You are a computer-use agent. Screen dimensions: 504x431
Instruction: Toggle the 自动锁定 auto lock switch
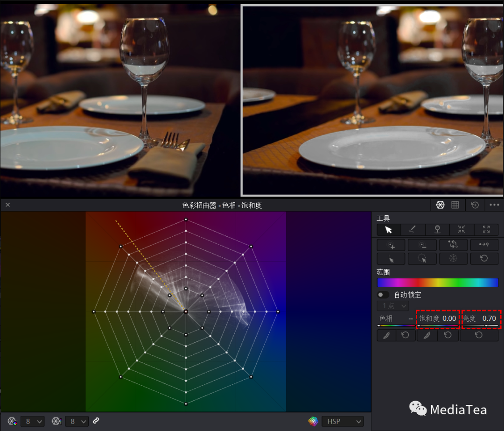383,295
